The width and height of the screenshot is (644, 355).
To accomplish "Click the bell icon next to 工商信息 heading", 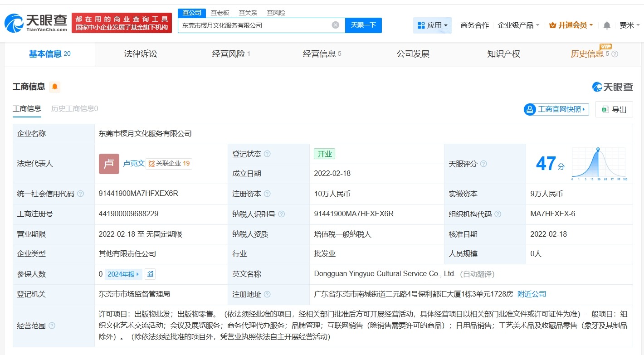I will (x=54, y=87).
